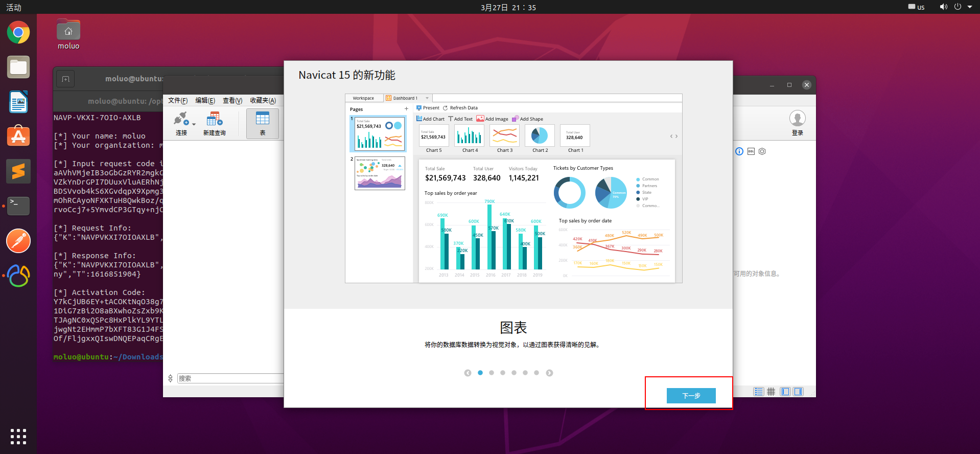This screenshot has height=454, width=980.
Task: Select the fourth pagination dot
Action: [514, 373]
